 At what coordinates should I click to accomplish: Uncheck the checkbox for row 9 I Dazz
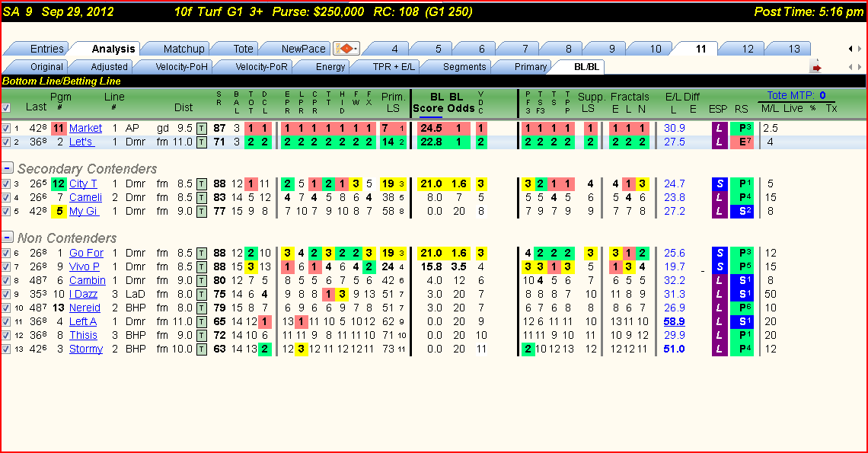click(5, 295)
